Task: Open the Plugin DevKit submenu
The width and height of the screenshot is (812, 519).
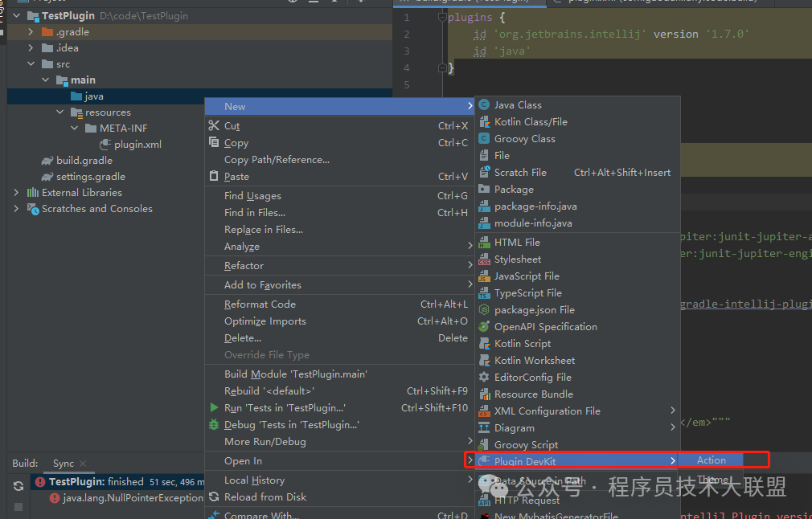Action: coord(577,460)
